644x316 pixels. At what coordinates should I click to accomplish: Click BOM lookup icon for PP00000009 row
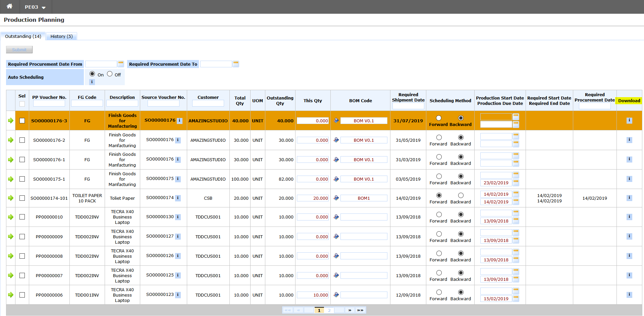pyautogui.click(x=336, y=237)
